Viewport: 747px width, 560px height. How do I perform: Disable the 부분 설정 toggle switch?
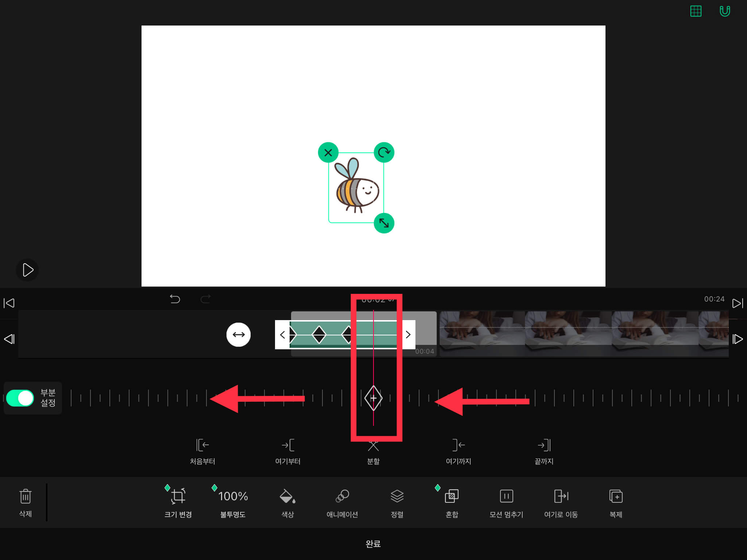click(x=20, y=398)
